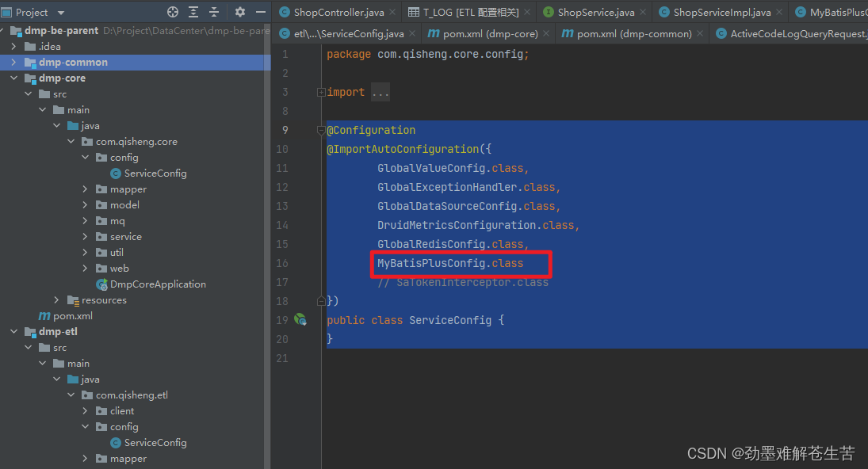The image size is (868, 469).
Task: Switch to T_LOG ETL tab
Action: (471, 12)
